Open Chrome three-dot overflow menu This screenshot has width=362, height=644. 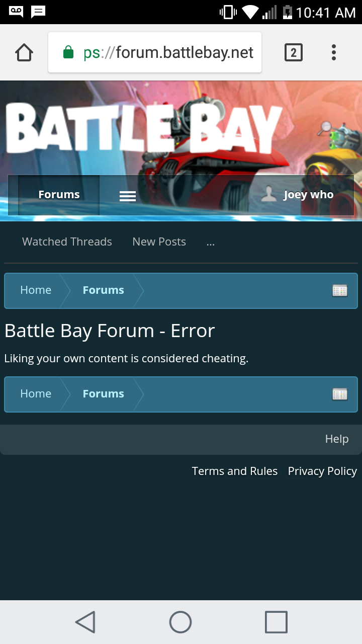[x=334, y=52]
